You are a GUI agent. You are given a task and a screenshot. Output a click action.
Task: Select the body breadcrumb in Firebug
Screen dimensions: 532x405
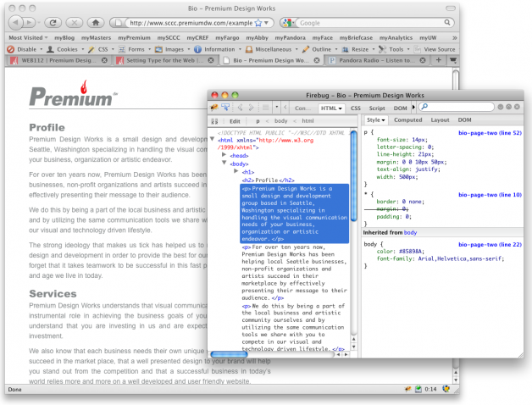tap(281, 121)
